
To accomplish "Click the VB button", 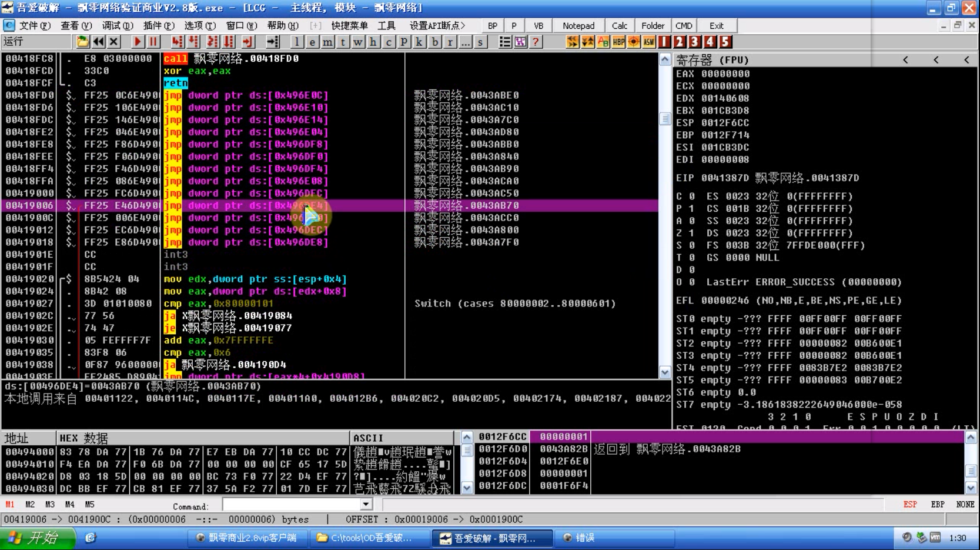I will point(539,25).
